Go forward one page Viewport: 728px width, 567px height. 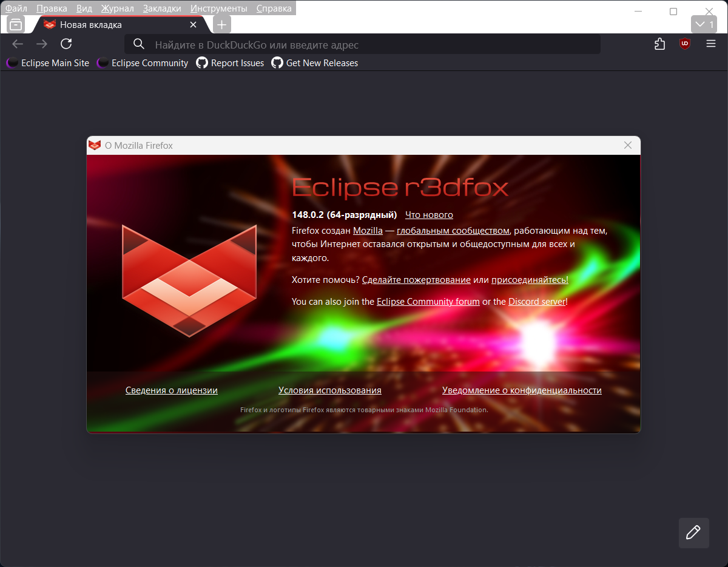point(42,44)
